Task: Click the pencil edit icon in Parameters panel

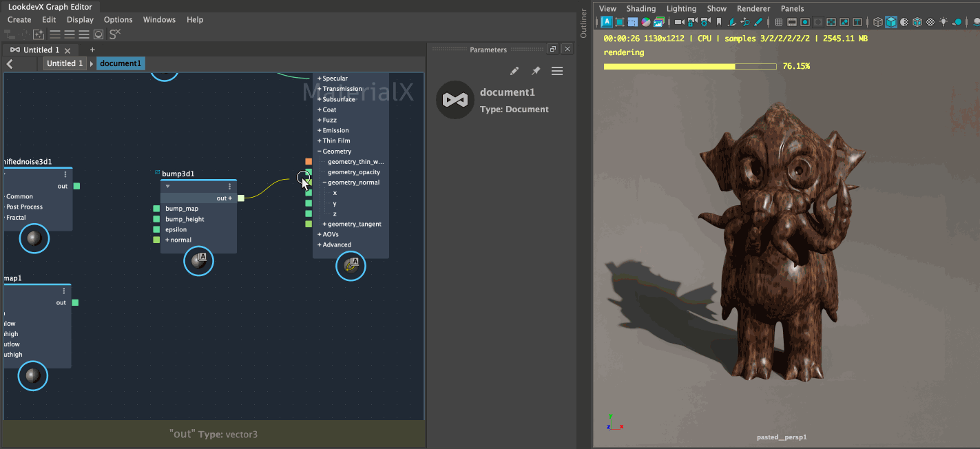Action: point(513,71)
